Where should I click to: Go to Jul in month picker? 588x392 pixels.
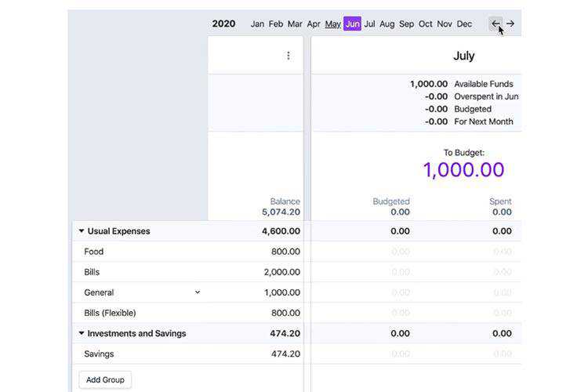(369, 24)
